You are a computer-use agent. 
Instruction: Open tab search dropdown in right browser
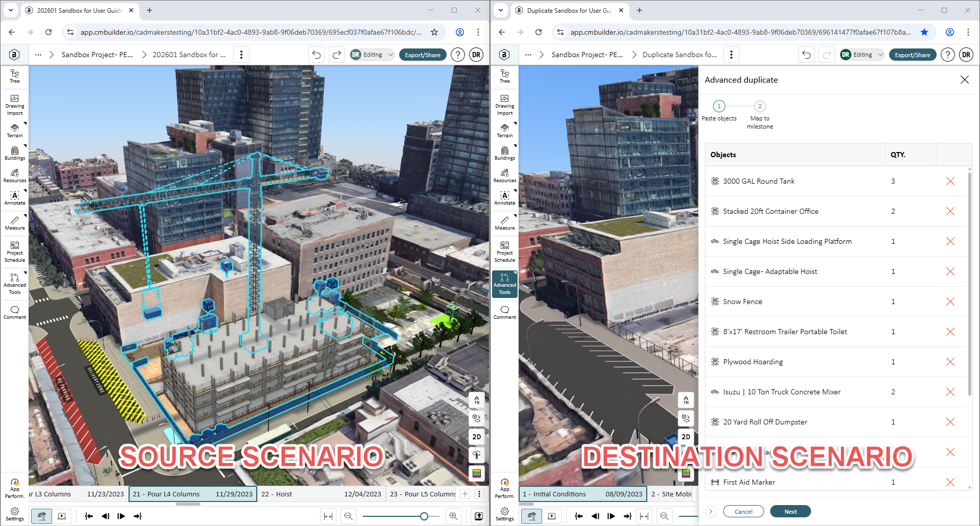coord(501,10)
